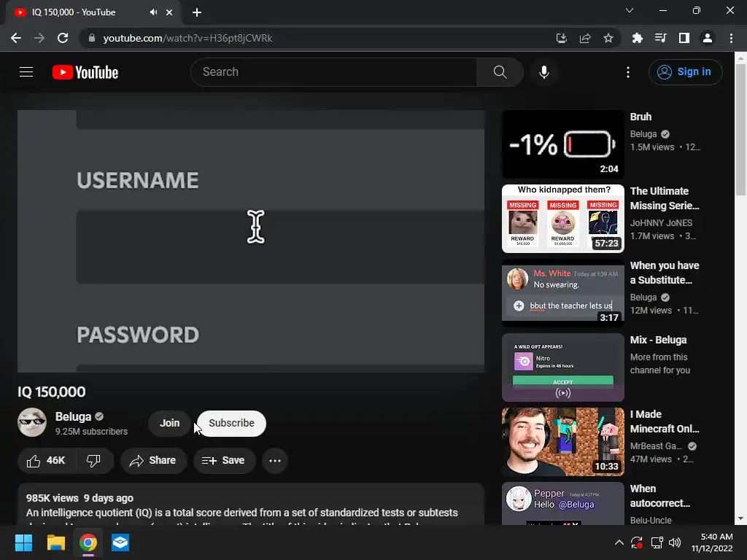Open File Explorer from taskbar
Viewport: 747px width, 560px height.
[55, 542]
